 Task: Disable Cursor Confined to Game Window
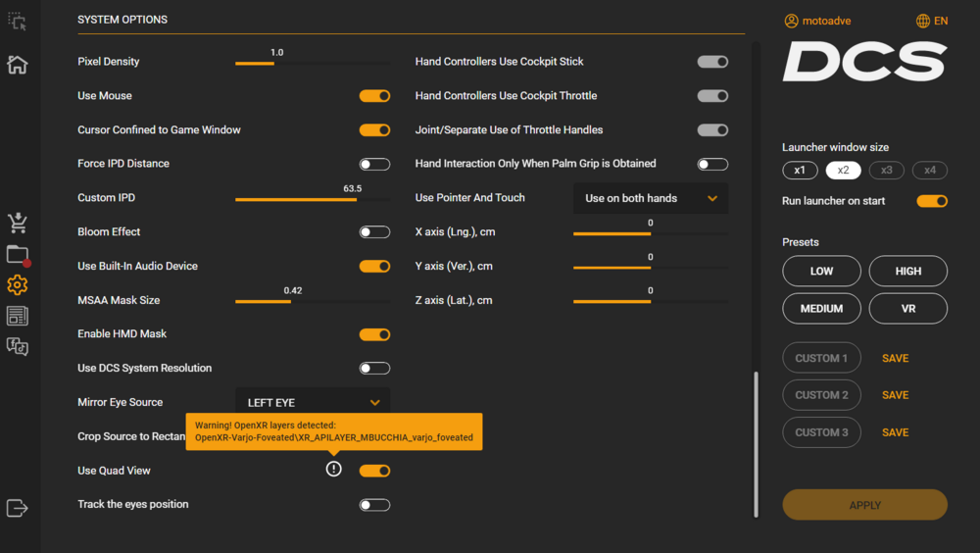pos(374,130)
